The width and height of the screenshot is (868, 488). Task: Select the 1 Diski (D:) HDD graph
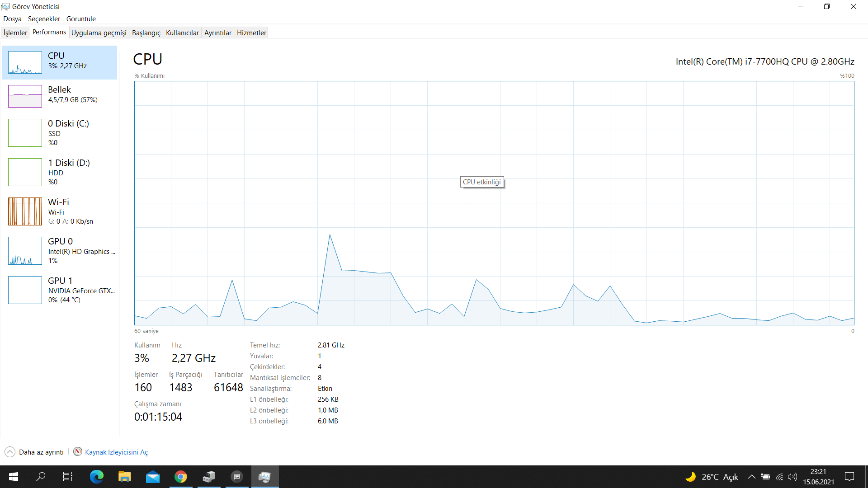click(25, 172)
